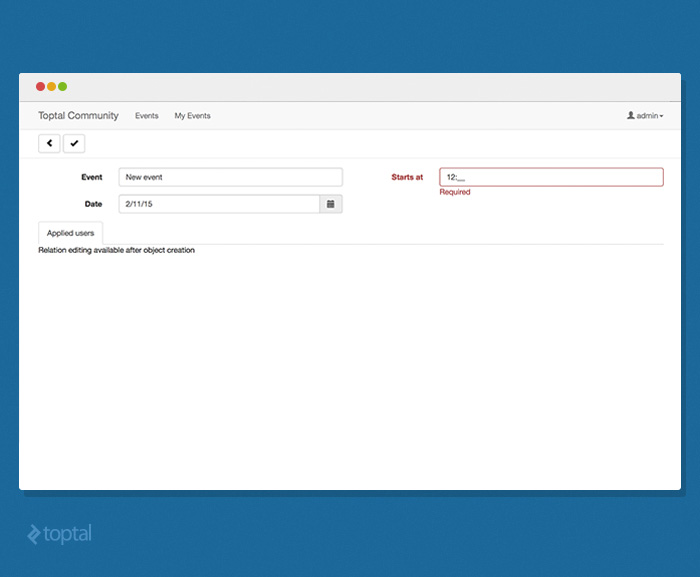
Task: Click the Date field label
Action: [93, 204]
